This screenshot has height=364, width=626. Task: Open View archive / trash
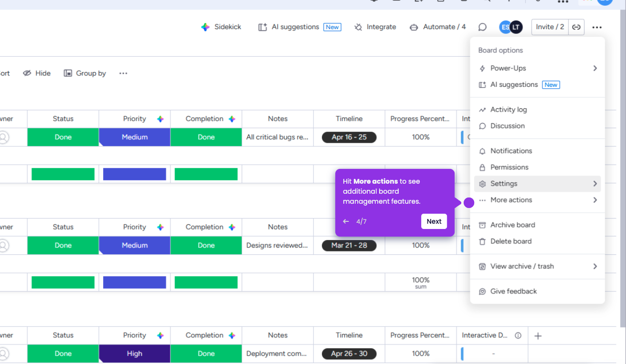pyautogui.click(x=538, y=266)
